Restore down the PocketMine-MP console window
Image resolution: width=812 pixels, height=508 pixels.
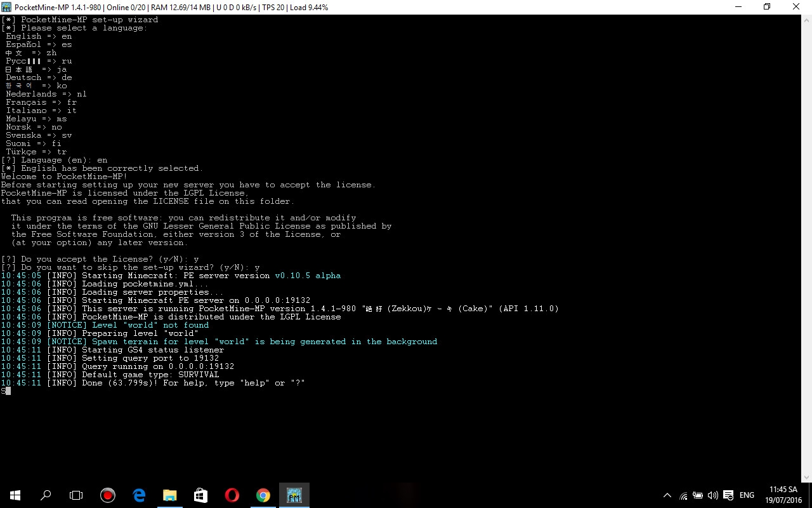click(767, 7)
